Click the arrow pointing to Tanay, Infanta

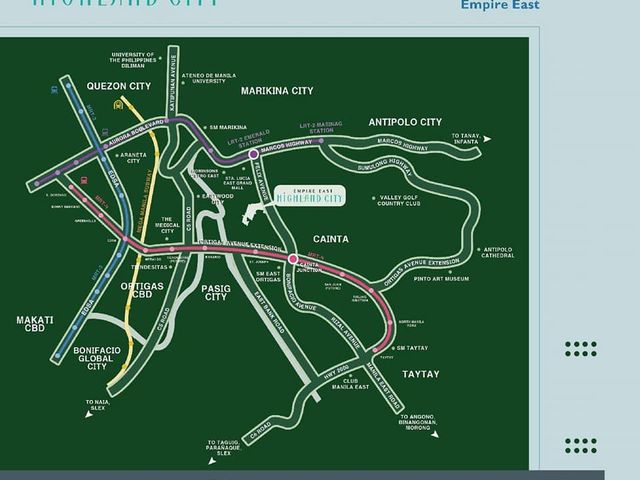(487, 139)
